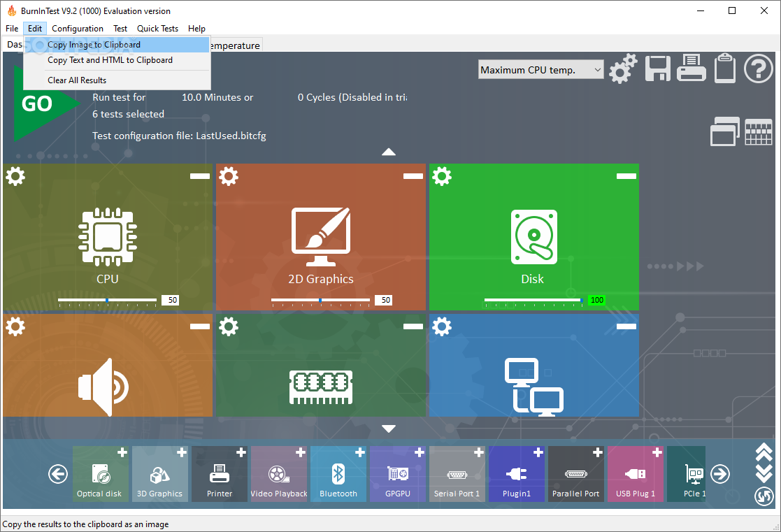The height and width of the screenshot is (532, 781).
Task: Click the Sound speaker icon
Action: [103, 387]
